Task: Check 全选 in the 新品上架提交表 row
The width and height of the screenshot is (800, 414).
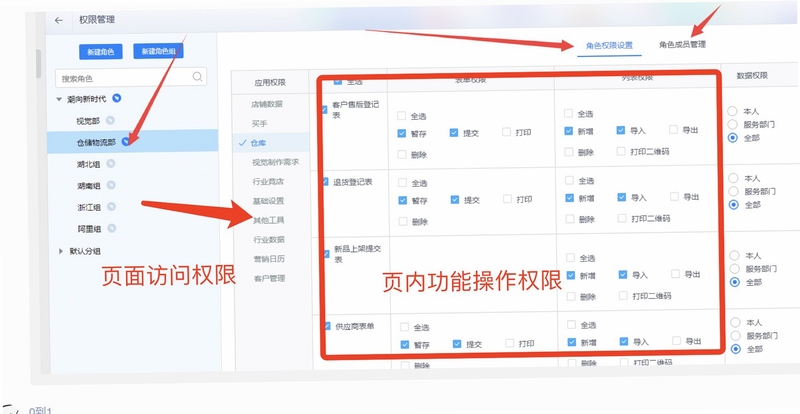Action: [570, 258]
